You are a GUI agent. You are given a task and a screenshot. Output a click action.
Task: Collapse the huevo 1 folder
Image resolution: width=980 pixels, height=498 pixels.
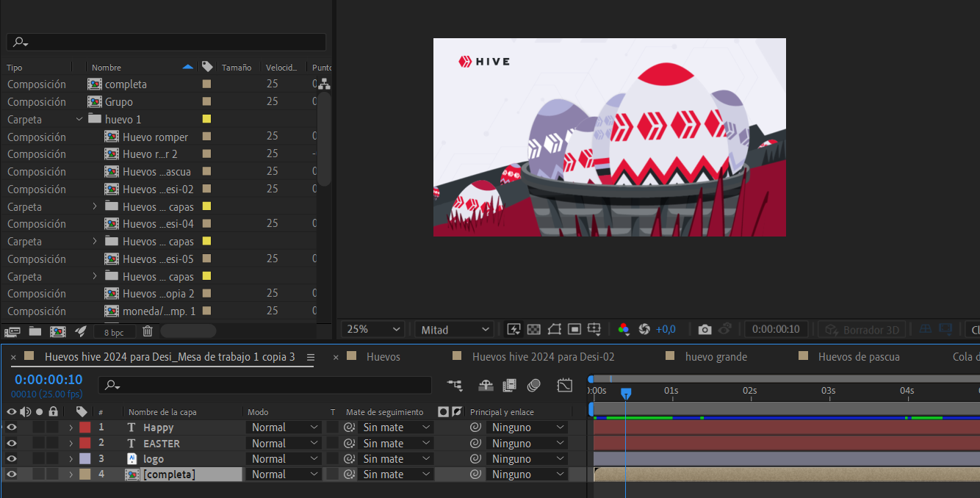click(x=79, y=119)
